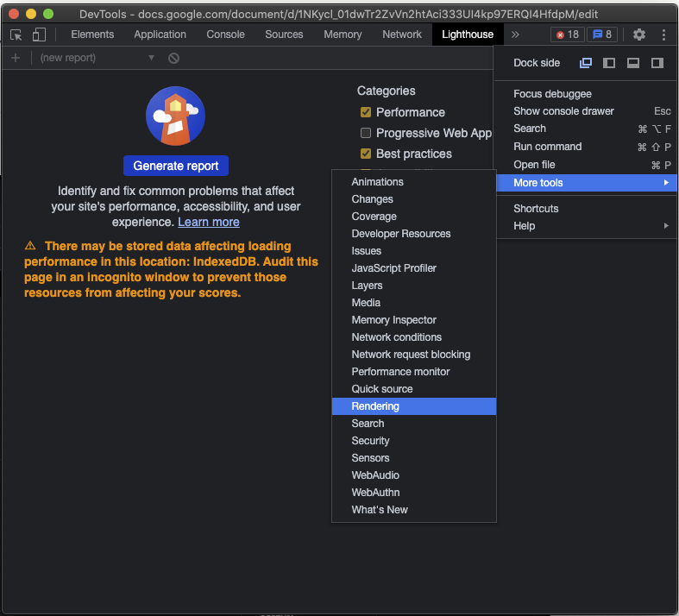The width and height of the screenshot is (679, 616).
Task: Open Performance monitor
Action: coord(414,372)
